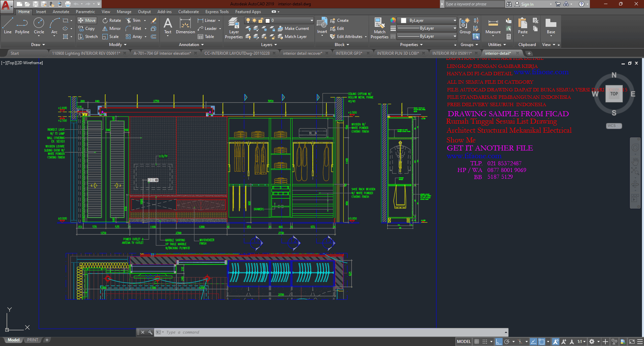644x346 pixels.
Task: Expand the Modify panel options
Action: click(x=118, y=45)
